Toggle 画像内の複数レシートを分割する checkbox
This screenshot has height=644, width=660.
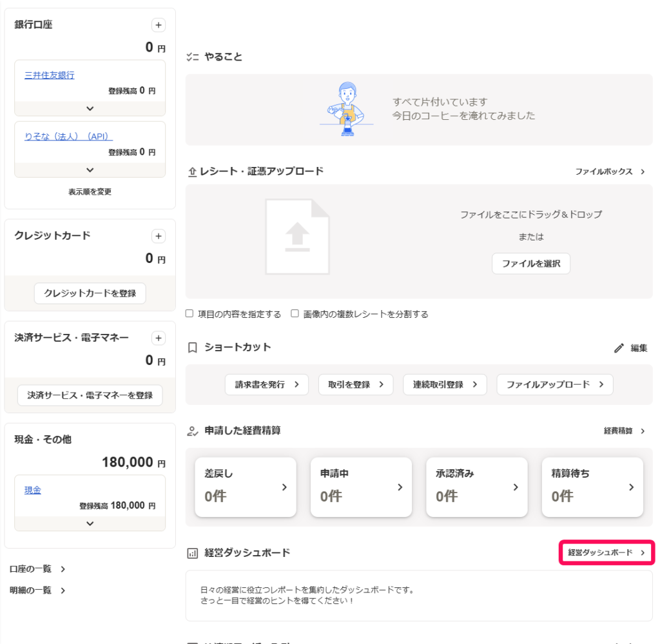tap(295, 314)
